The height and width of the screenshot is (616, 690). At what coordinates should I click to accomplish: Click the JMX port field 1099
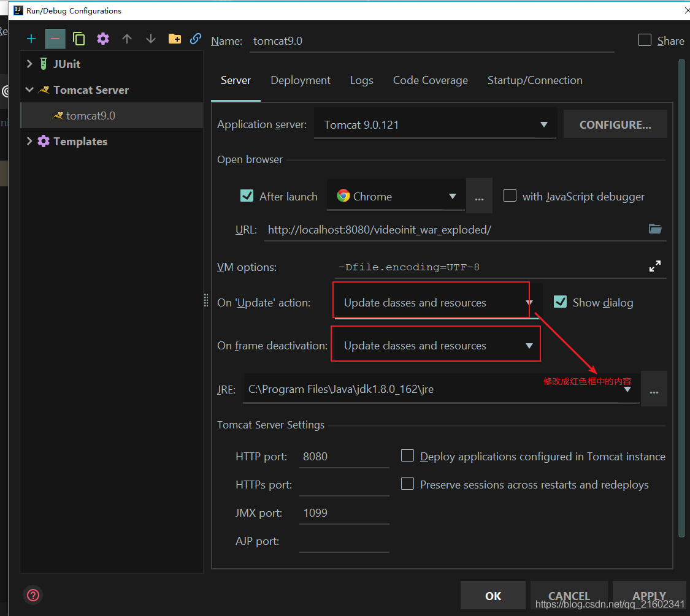(x=344, y=512)
